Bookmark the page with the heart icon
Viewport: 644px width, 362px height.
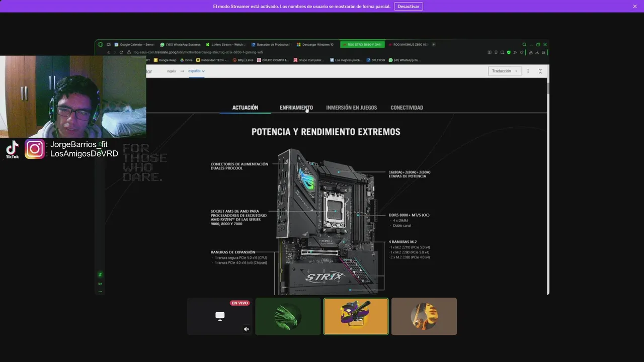tap(522, 52)
